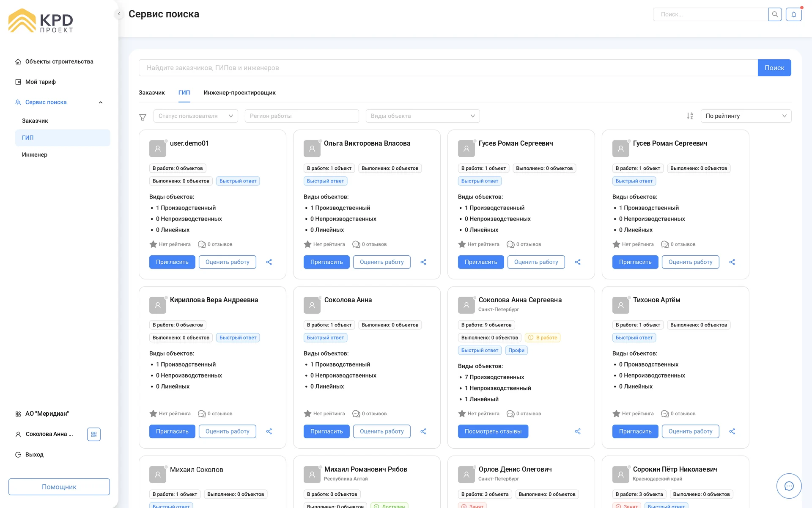The height and width of the screenshot is (508, 812).
Task: Invite Тихонов Артём with Пригласить
Action: click(x=635, y=431)
